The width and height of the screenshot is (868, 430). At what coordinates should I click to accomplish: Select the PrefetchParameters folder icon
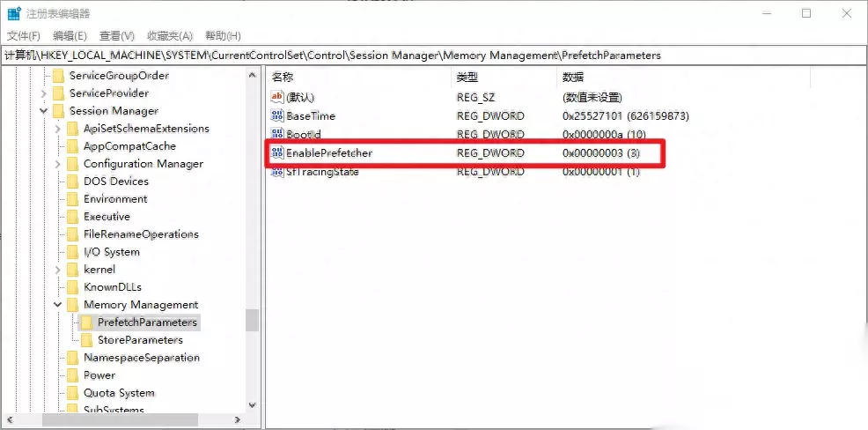86,322
